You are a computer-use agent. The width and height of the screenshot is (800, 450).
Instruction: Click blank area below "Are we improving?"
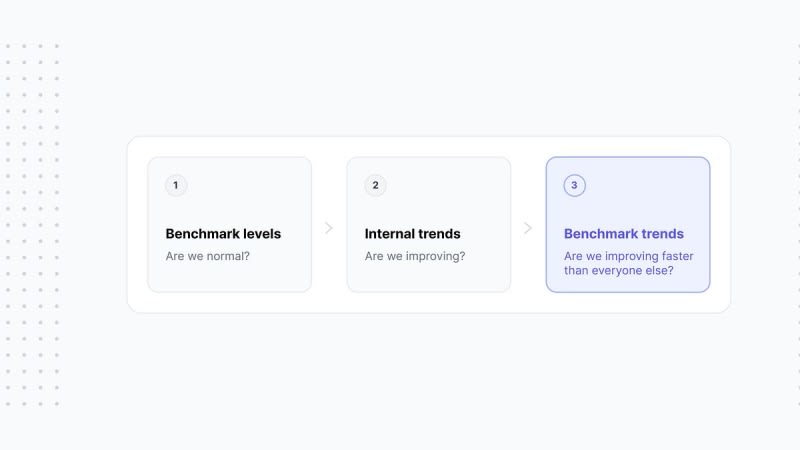429,277
